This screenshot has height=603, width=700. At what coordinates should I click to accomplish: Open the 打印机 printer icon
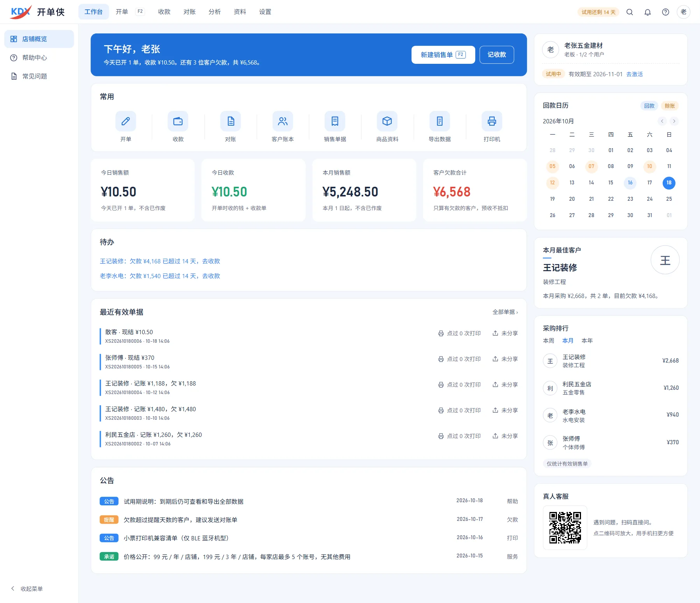492,121
